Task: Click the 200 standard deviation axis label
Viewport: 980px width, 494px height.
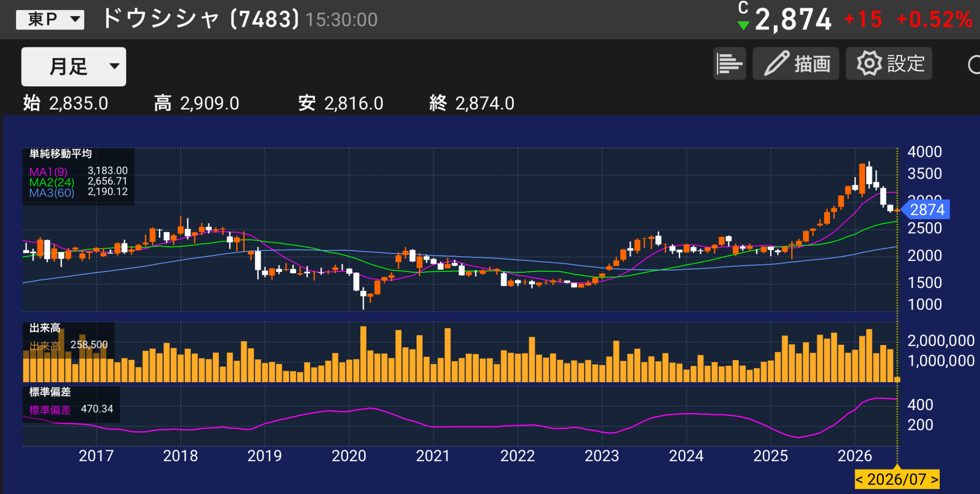Action: (920, 425)
